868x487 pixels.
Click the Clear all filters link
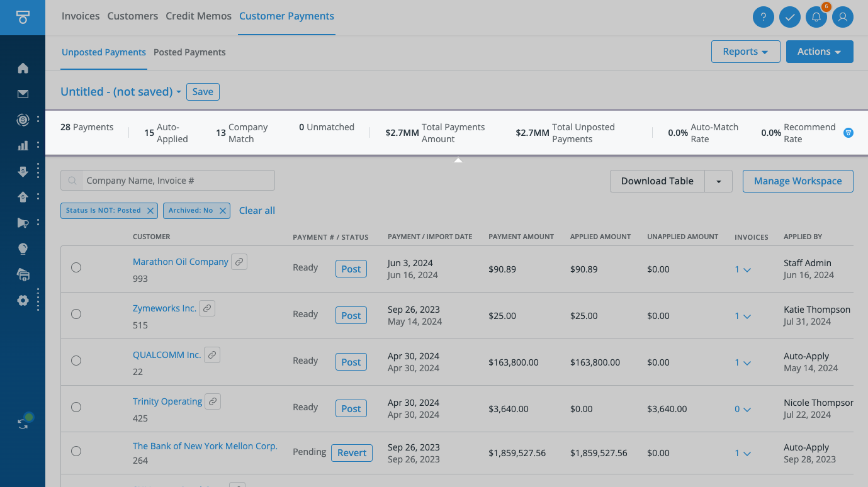coord(257,211)
